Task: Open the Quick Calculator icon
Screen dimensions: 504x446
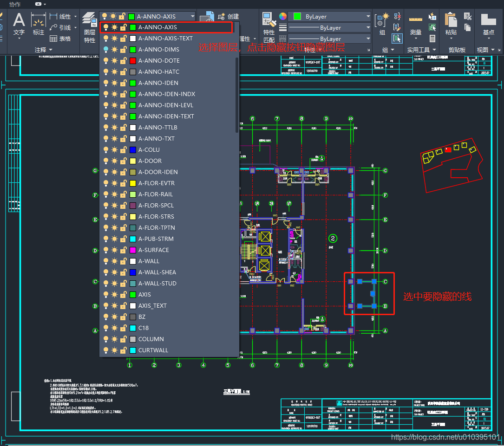Action: 432,39
